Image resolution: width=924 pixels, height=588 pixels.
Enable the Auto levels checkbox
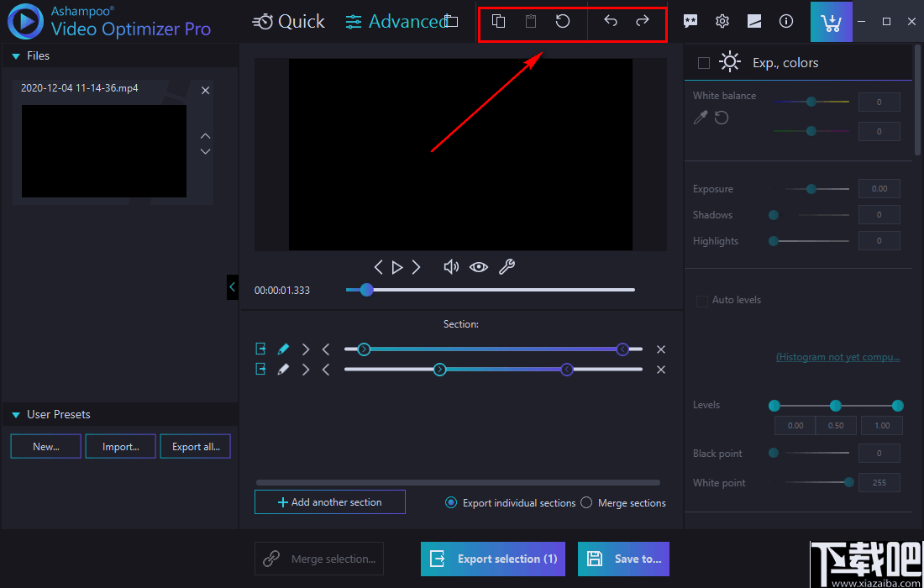[x=702, y=300]
